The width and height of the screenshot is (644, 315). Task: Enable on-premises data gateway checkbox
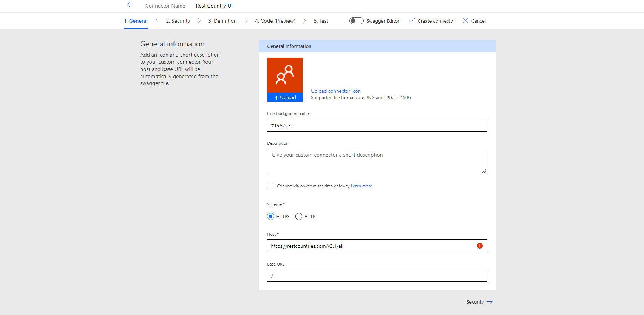click(270, 186)
